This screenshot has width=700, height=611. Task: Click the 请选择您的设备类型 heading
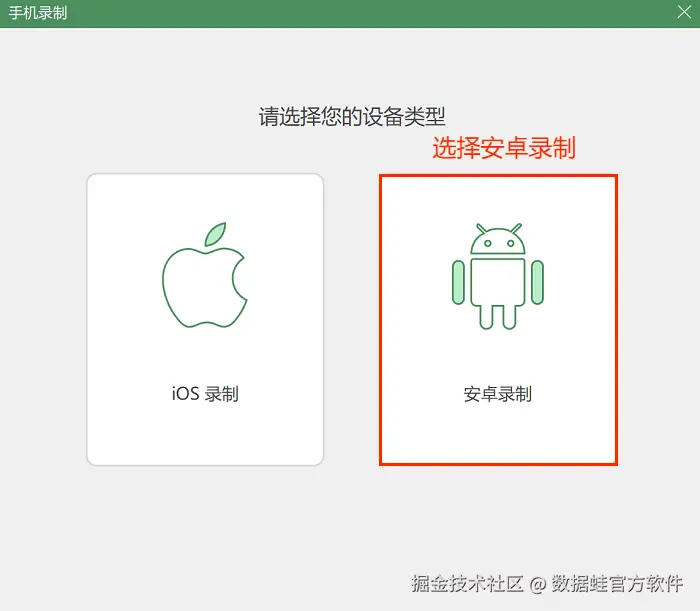(352, 116)
